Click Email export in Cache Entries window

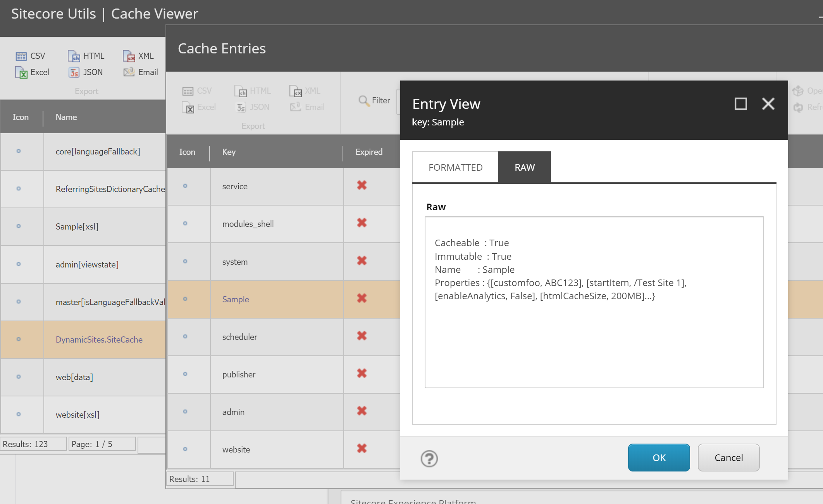pos(307,107)
